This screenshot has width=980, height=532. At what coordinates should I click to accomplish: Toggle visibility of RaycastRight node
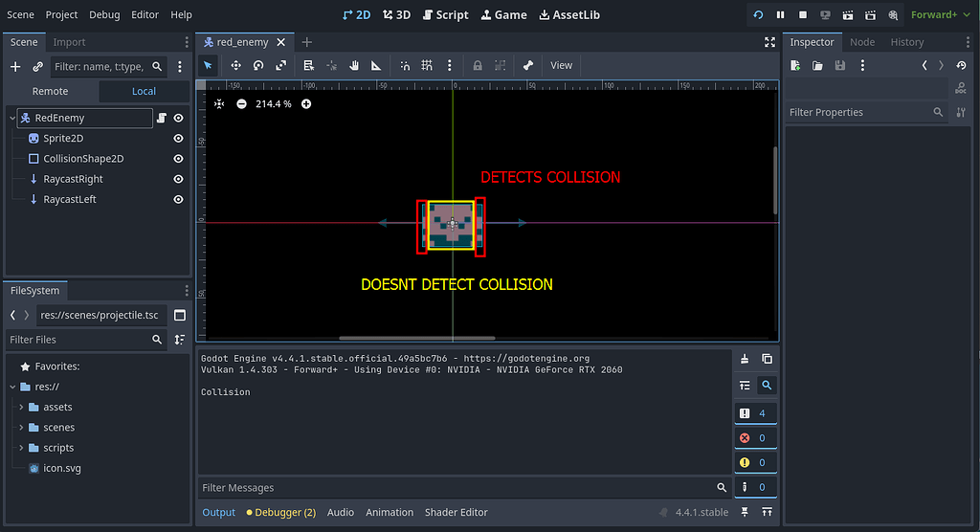pos(178,179)
